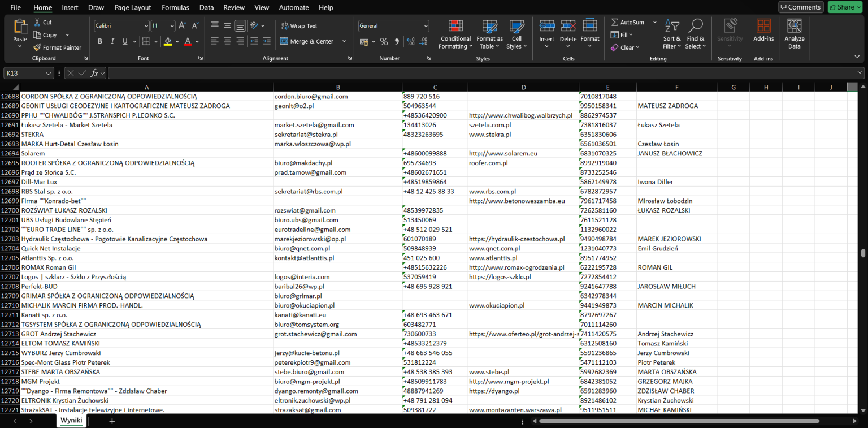Toggle Italic formatting
The image size is (868, 428).
pyautogui.click(x=112, y=41)
